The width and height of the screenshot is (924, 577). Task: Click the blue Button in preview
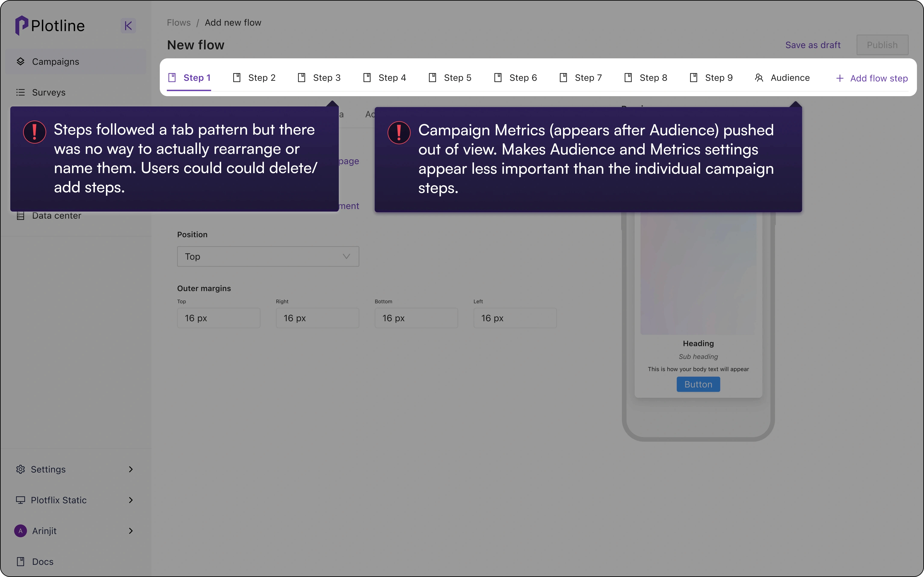698,384
